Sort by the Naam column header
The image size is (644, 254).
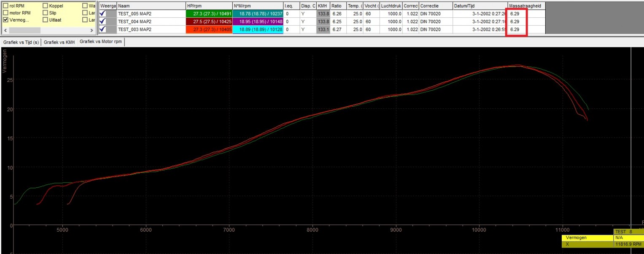(151, 6)
